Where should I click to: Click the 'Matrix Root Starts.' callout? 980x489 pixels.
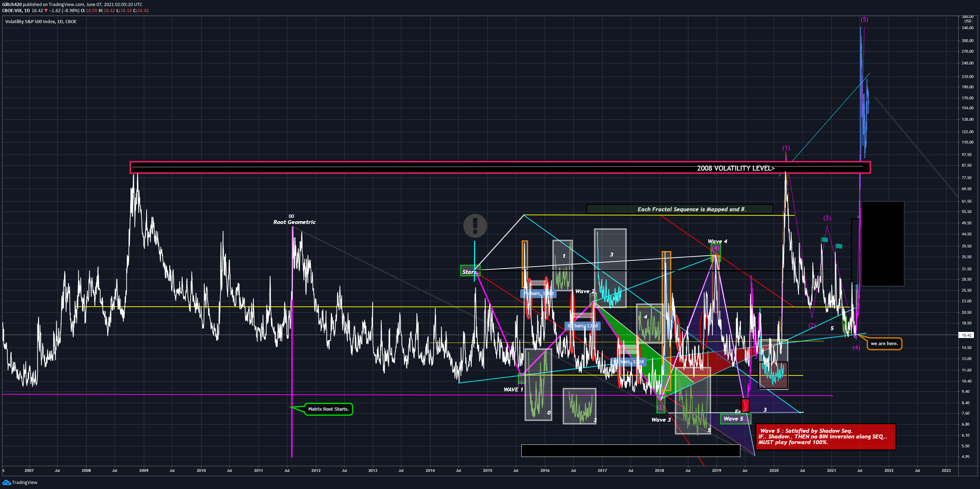328,409
